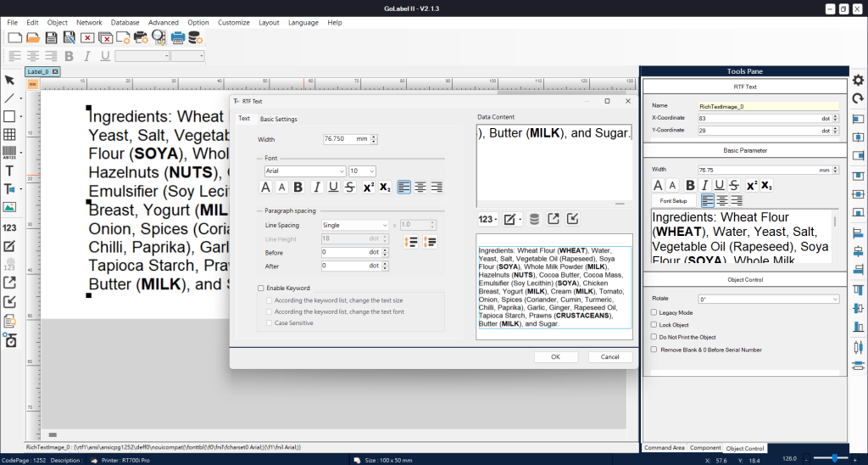The width and height of the screenshot is (868, 465).
Task: Click the Font Setup button
Action: [674, 200]
